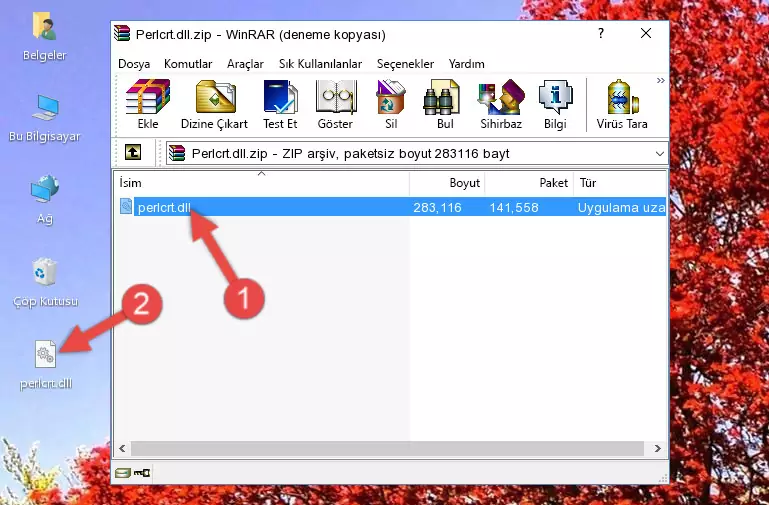Click the status bar key password icon
Viewport: 769px width, 505px height.
click(x=142, y=473)
